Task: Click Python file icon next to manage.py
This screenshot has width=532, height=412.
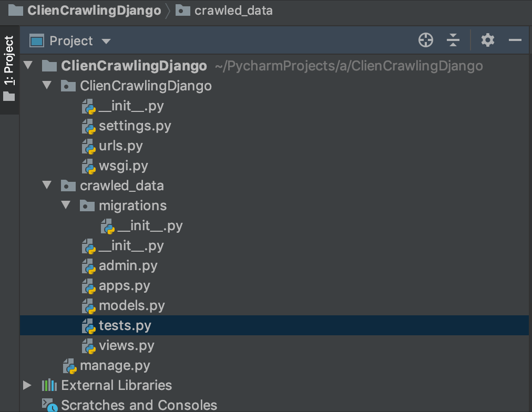Action: (70, 366)
